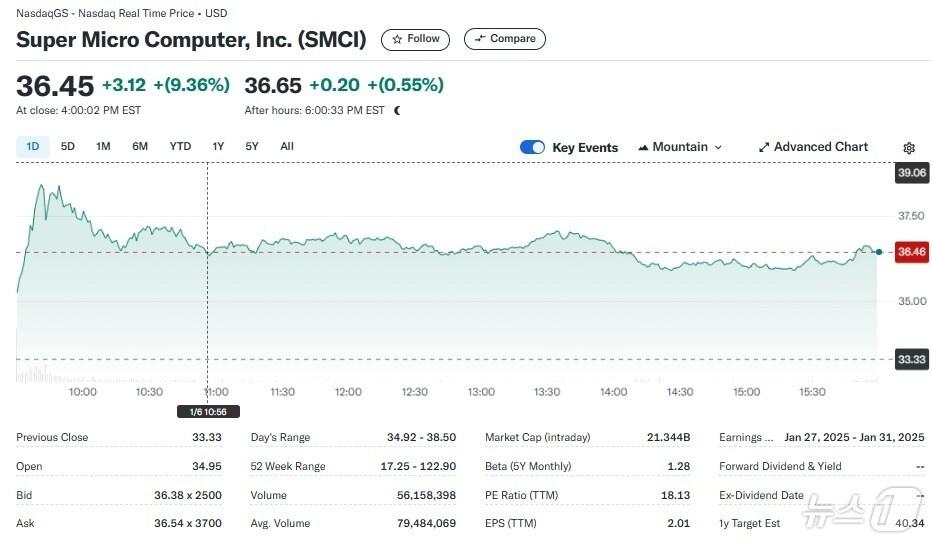Click the after-hours moon icon

pos(397,111)
